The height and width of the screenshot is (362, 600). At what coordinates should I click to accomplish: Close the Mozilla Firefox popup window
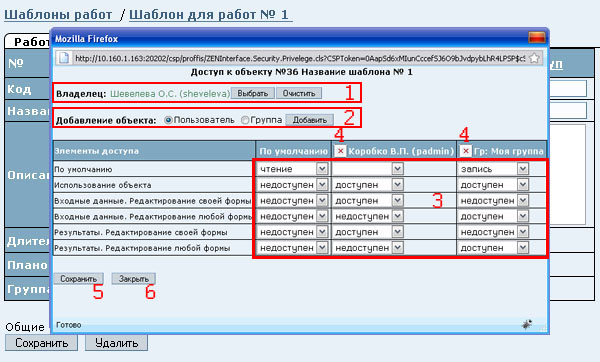[536, 38]
